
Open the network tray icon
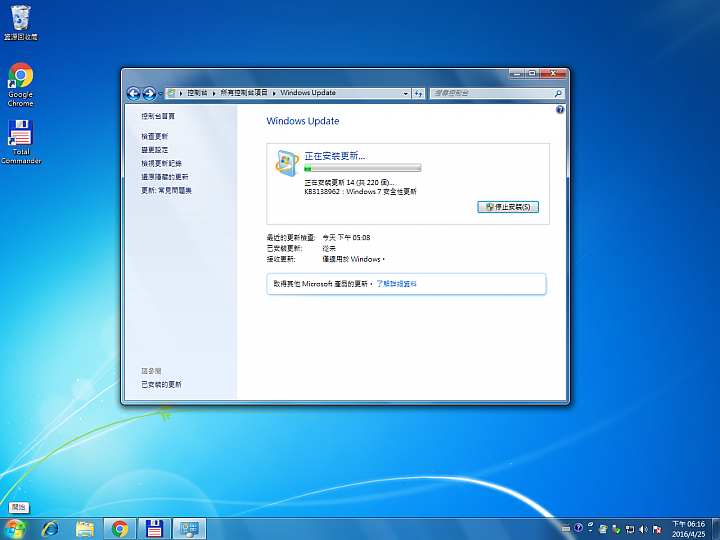pos(630,529)
